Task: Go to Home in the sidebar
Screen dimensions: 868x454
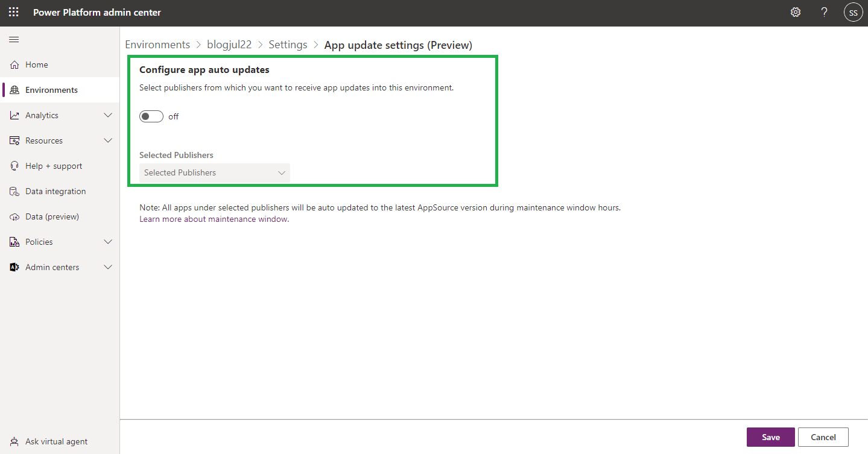Action: point(60,65)
